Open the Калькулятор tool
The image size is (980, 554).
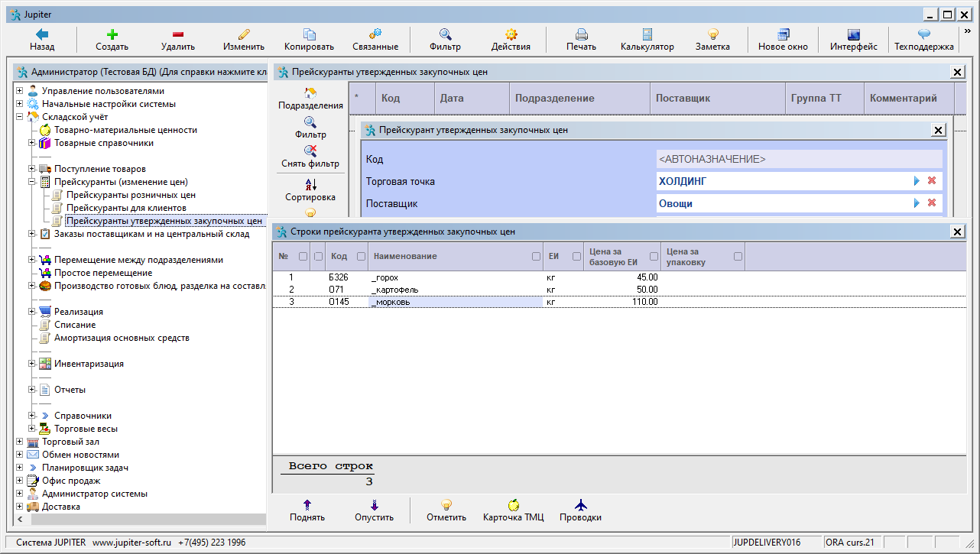(x=647, y=39)
